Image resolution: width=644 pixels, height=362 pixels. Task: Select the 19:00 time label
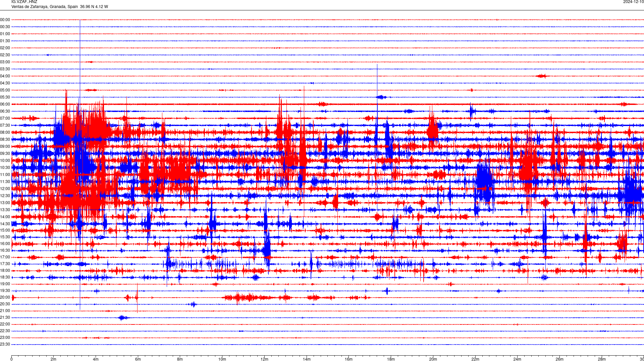(5, 284)
